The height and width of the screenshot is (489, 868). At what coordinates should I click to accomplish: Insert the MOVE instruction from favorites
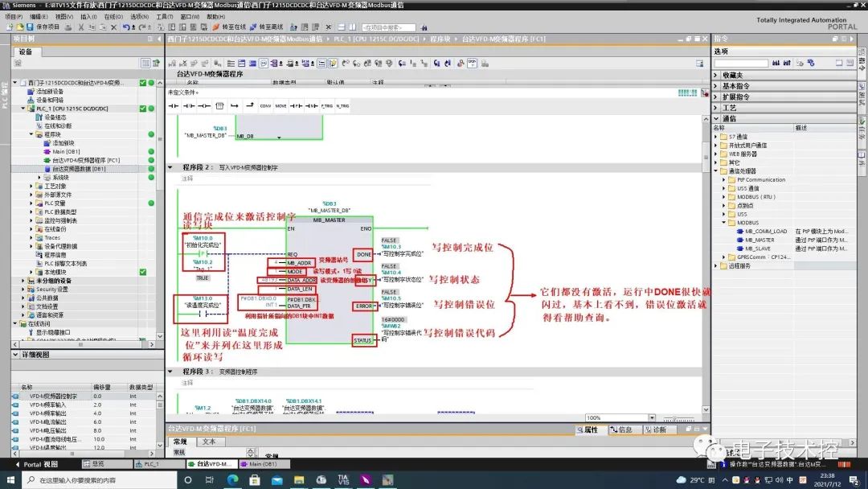pos(280,106)
